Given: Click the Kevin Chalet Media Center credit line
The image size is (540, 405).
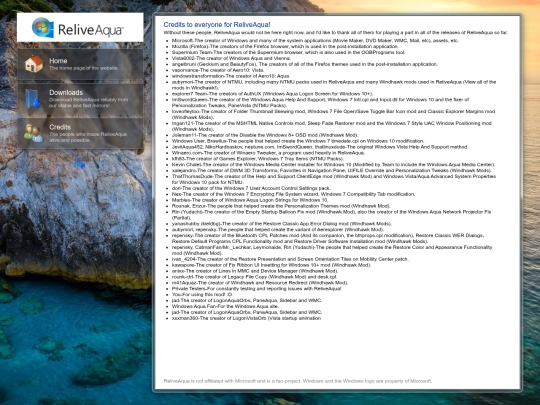Looking at the screenshot, I should pyautogui.click(x=333, y=165).
